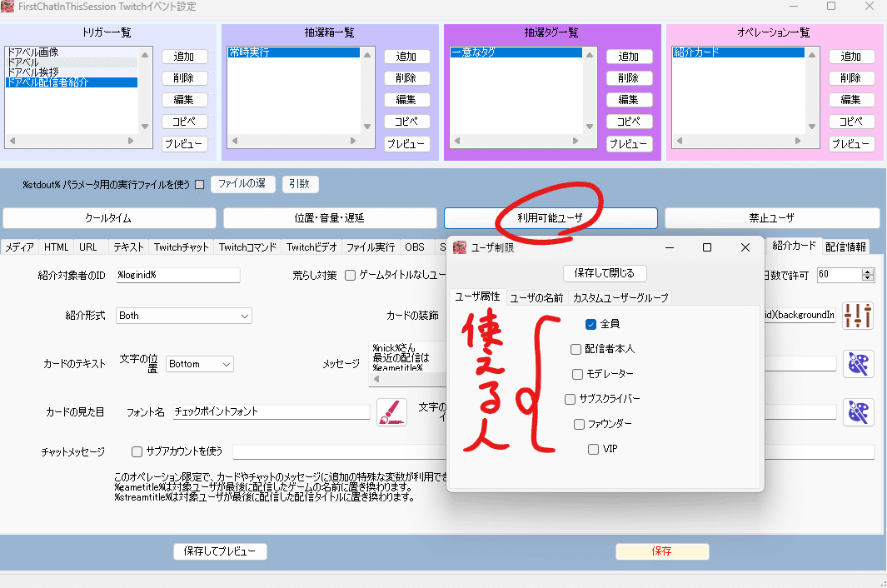The width and height of the screenshot is (887, 588).
Task: Open the text position Bottom dropdown
Action: click(200, 364)
